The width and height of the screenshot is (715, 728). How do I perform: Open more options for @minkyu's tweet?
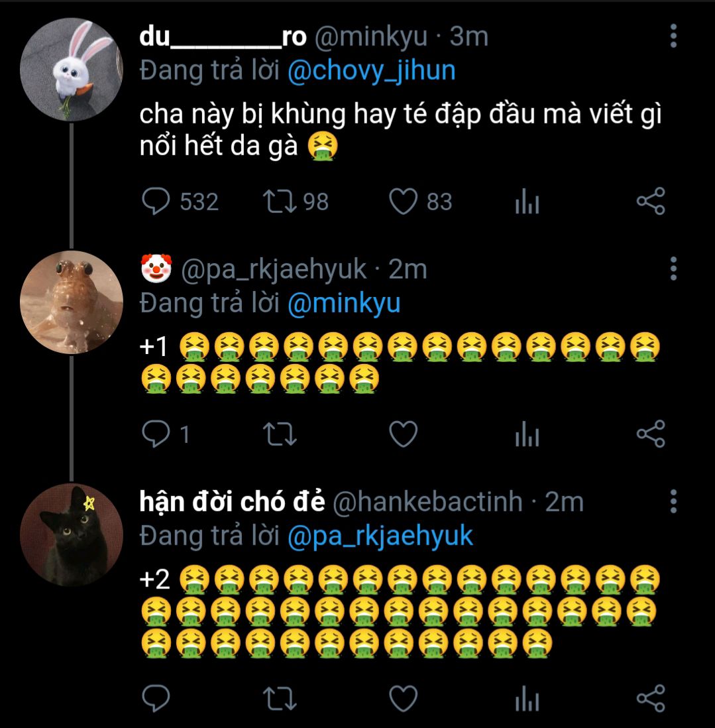click(673, 36)
